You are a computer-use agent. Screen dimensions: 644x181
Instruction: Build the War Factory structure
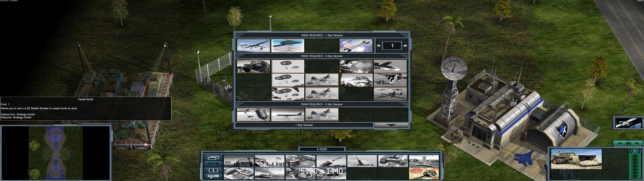[393, 161]
